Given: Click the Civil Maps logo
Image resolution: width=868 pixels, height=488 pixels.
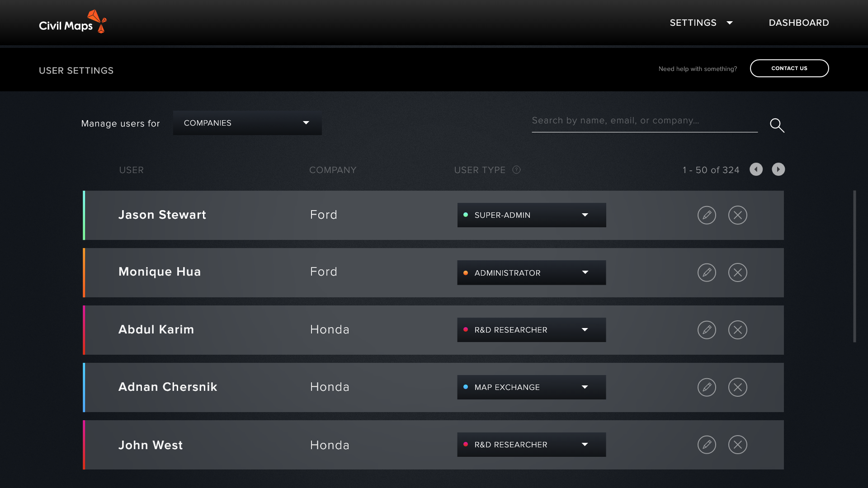Looking at the screenshot, I should (x=72, y=22).
